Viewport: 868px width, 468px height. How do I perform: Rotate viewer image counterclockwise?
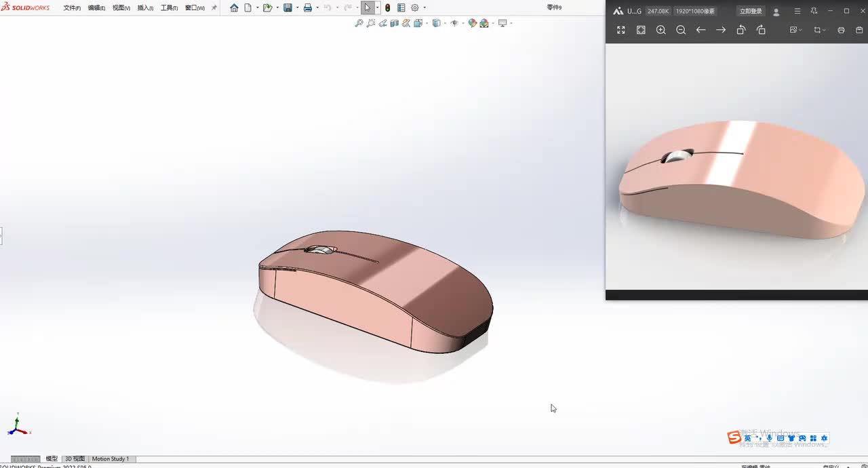741,30
